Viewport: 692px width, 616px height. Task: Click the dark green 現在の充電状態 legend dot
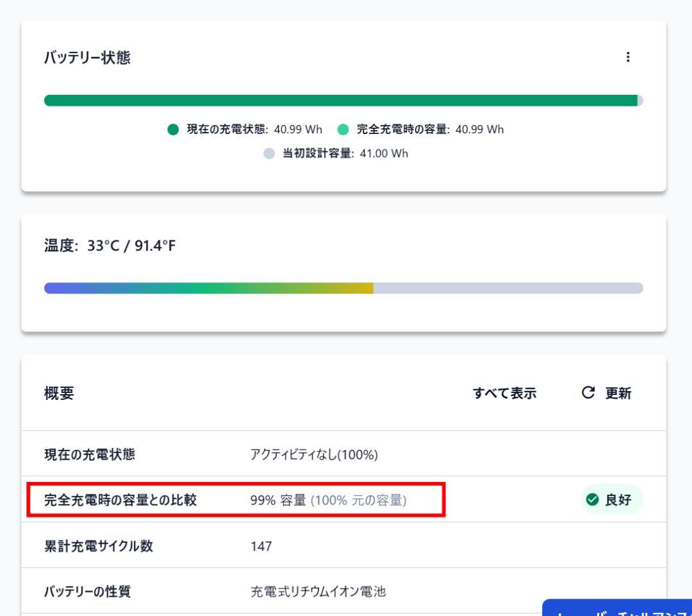[x=173, y=129]
